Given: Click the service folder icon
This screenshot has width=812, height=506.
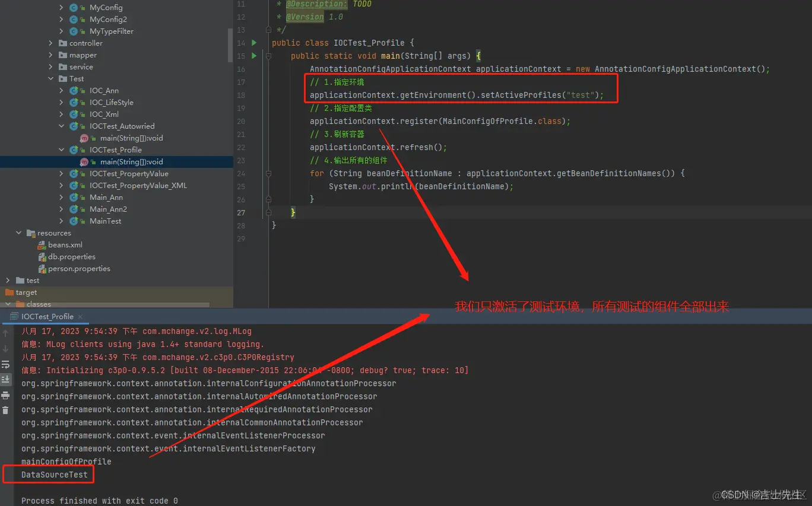Looking at the screenshot, I should 64,67.
